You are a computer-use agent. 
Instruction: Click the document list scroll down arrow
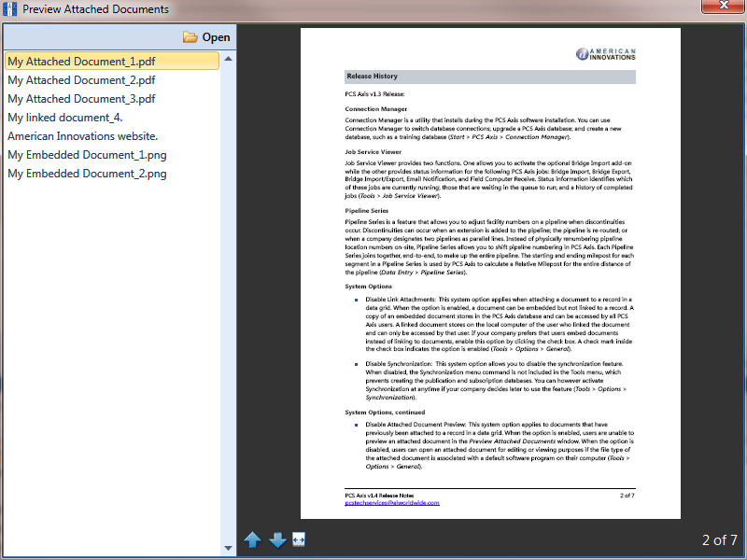pyautogui.click(x=228, y=548)
